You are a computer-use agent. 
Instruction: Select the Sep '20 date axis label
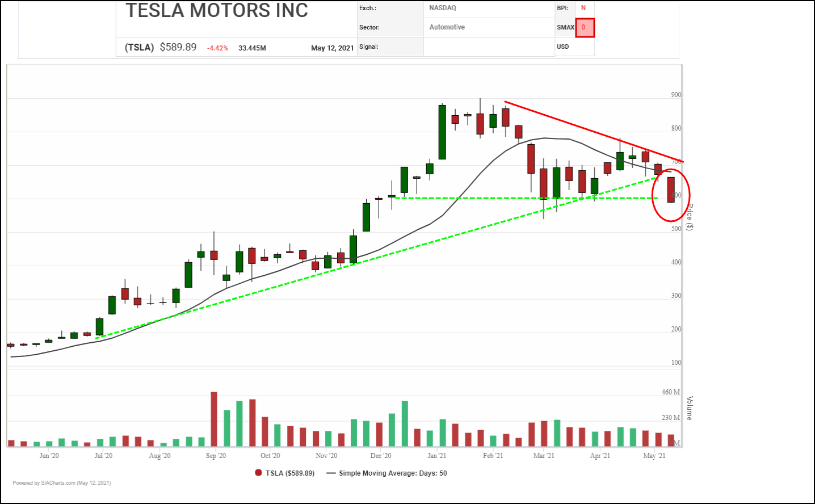coord(216,455)
